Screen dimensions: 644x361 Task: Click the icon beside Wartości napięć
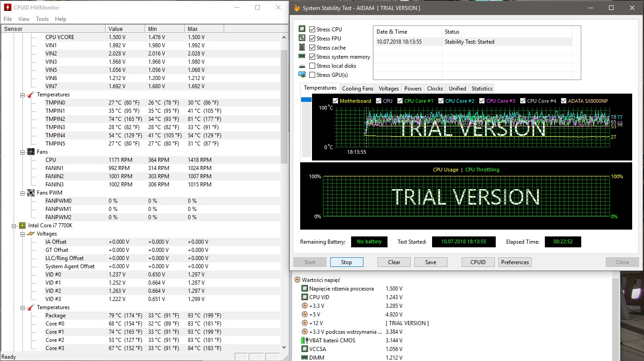[297, 280]
